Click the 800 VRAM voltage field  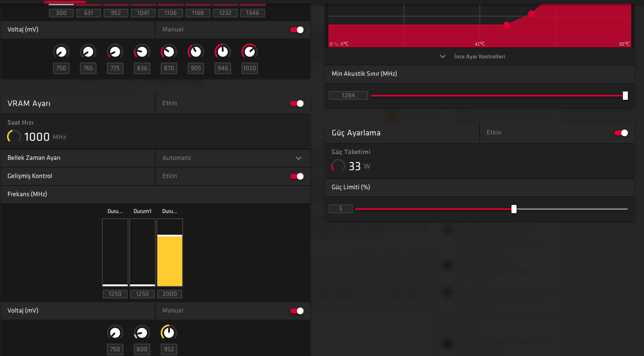pyautogui.click(x=142, y=349)
